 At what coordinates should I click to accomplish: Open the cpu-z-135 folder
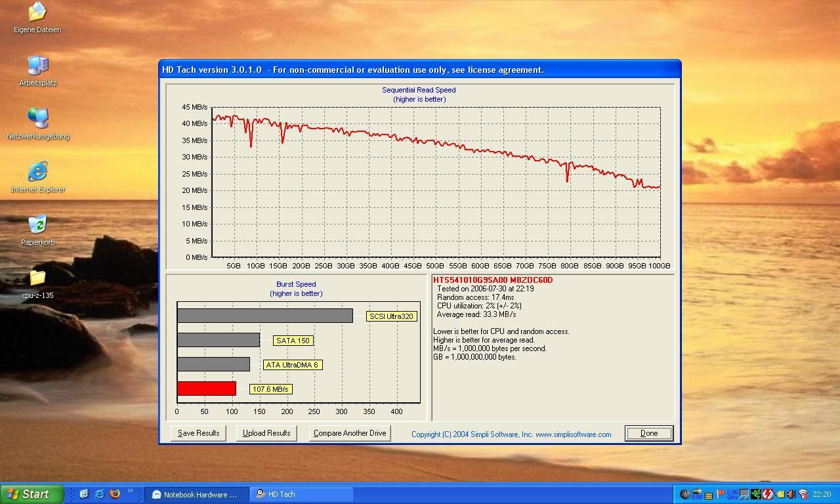pos(37,283)
